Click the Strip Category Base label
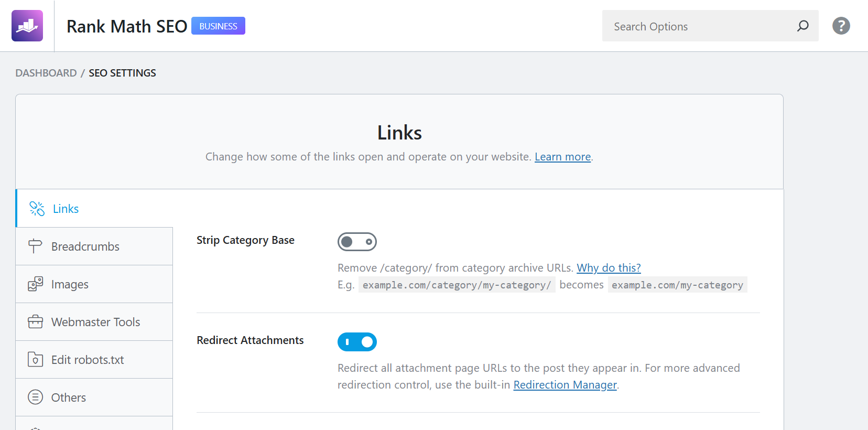The image size is (868, 430). coord(245,240)
